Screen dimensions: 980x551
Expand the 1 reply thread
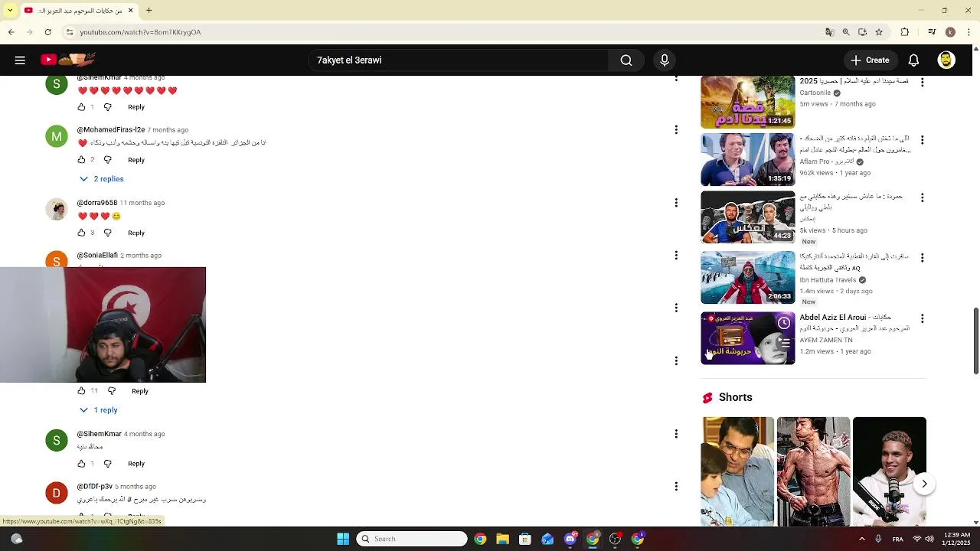point(100,410)
